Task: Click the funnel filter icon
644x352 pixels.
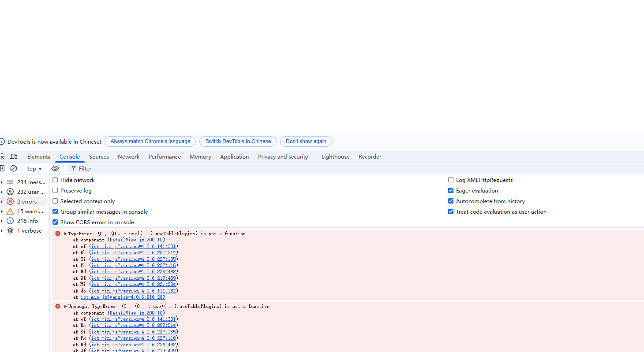Action: coord(74,169)
